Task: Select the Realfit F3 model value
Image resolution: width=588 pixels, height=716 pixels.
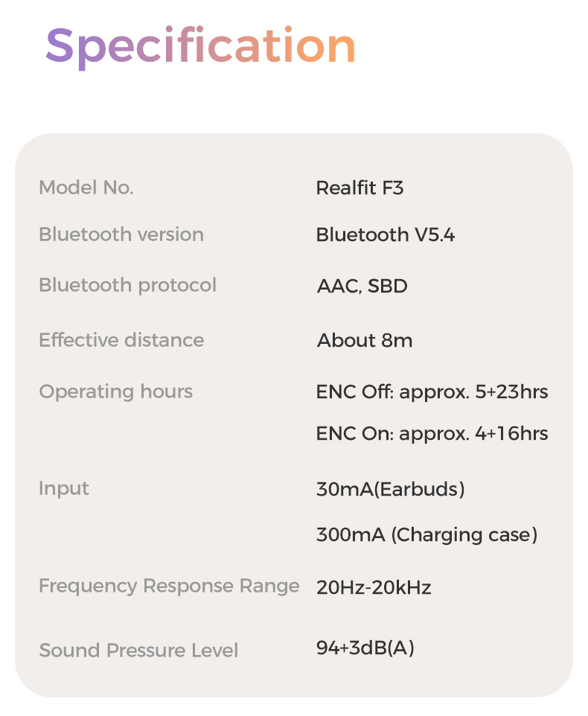Action: [359, 188]
